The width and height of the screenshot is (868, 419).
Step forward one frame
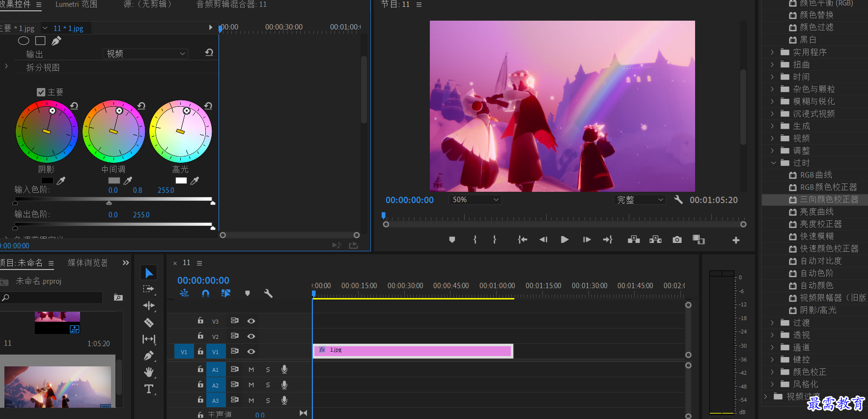(587, 239)
